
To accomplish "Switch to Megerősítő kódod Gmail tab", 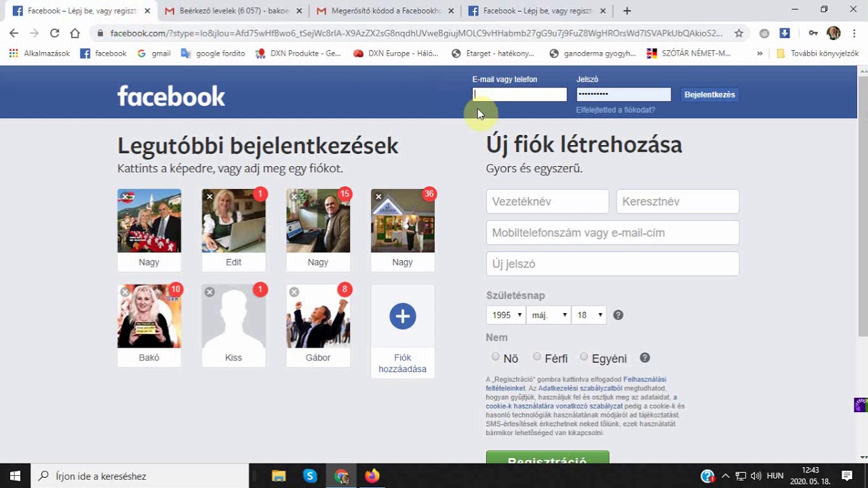I will point(384,11).
